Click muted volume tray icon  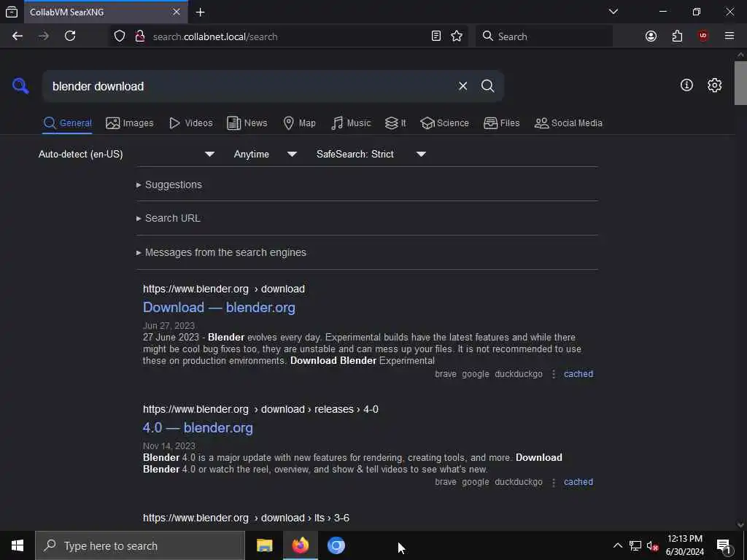click(x=653, y=545)
